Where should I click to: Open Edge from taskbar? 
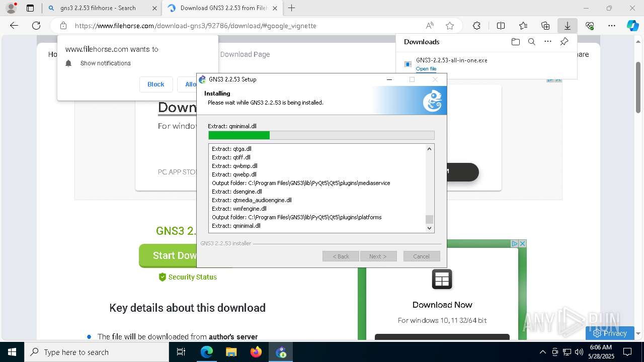click(x=207, y=352)
